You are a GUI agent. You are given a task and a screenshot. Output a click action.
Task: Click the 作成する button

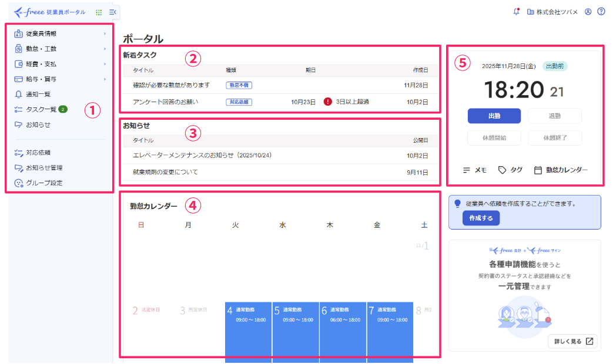(480, 218)
